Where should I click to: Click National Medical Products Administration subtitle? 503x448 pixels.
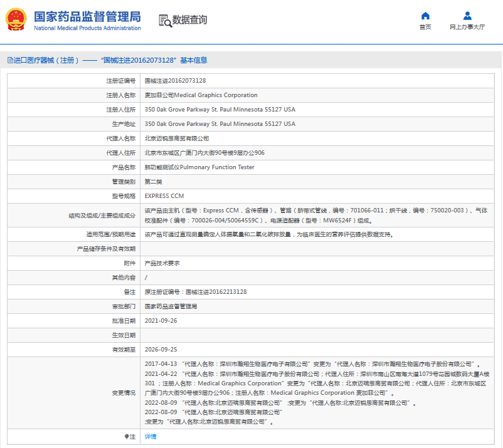coord(87,28)
